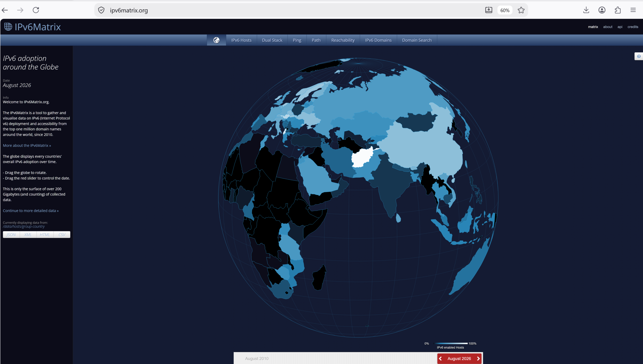Click the /data/hosts/group-country path text
The height and width of the screenshot is (364, 643).
[x=24, y=227]
